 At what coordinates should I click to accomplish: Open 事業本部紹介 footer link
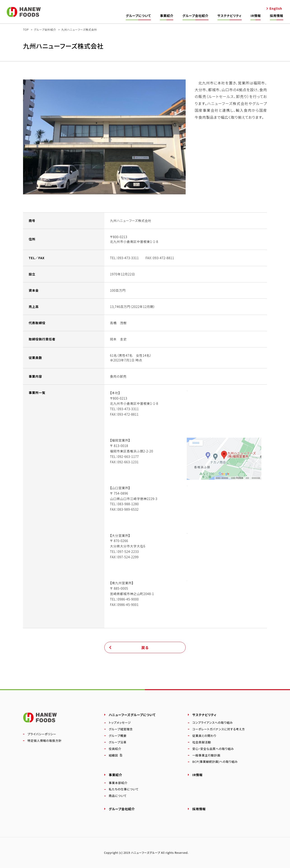pyautogui.click(x=118, y=783)
